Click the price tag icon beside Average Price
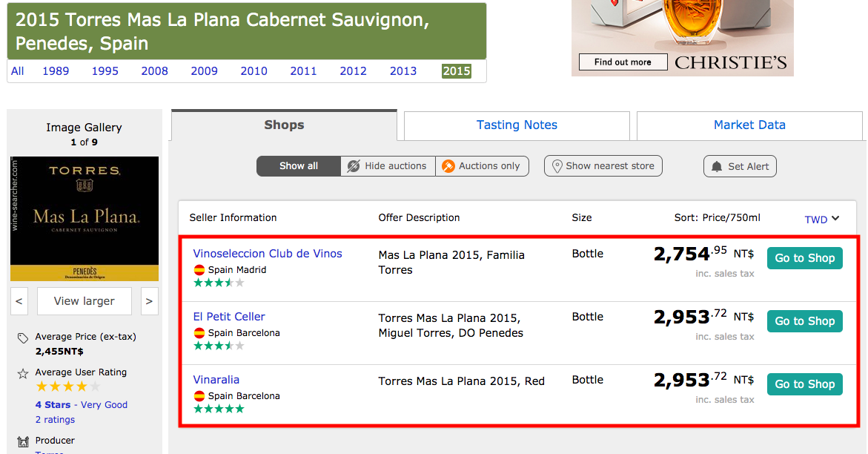This screenshot has width=868, height=454. [x=23, y=338]
